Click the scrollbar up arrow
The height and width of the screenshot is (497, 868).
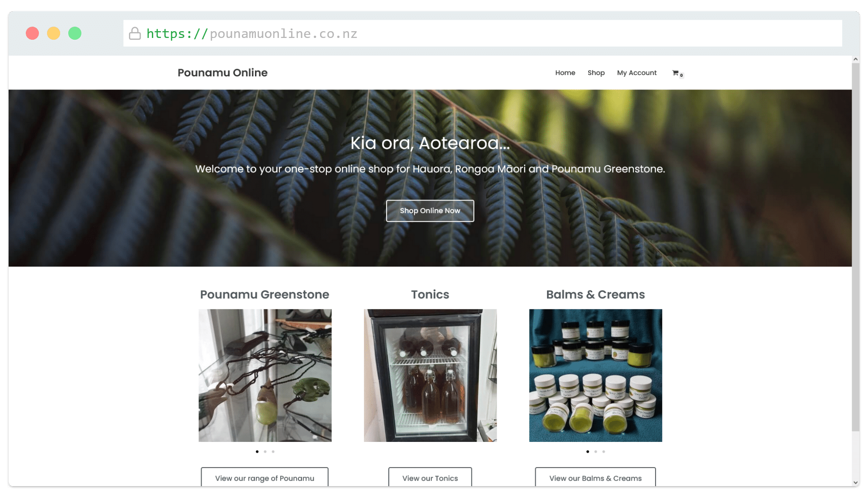(x=855, y=59)
